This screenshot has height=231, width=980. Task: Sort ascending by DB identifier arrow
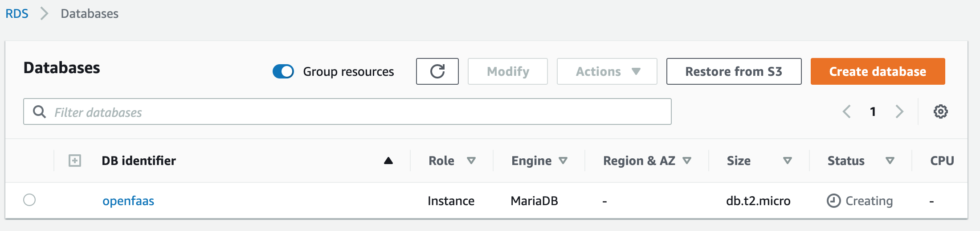(x=388, y=161)
